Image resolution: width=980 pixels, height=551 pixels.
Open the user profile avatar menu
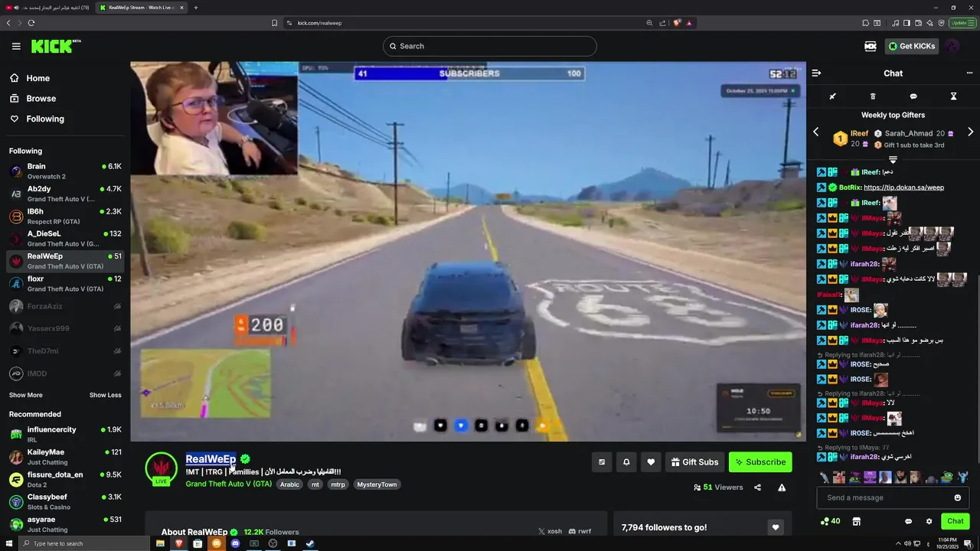coord(952,46)
